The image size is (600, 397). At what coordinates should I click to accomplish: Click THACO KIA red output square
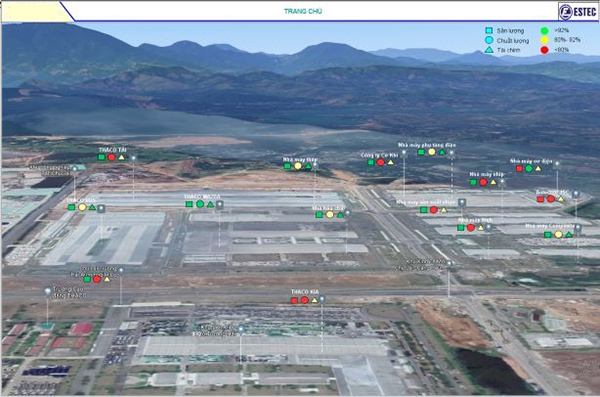tap(294, 301)
